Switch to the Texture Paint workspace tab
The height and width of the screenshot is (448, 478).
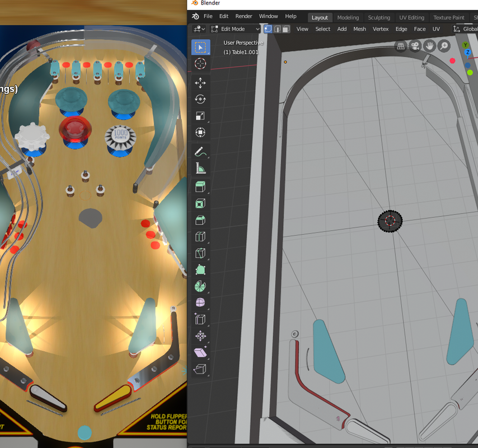tap(449, 18)
